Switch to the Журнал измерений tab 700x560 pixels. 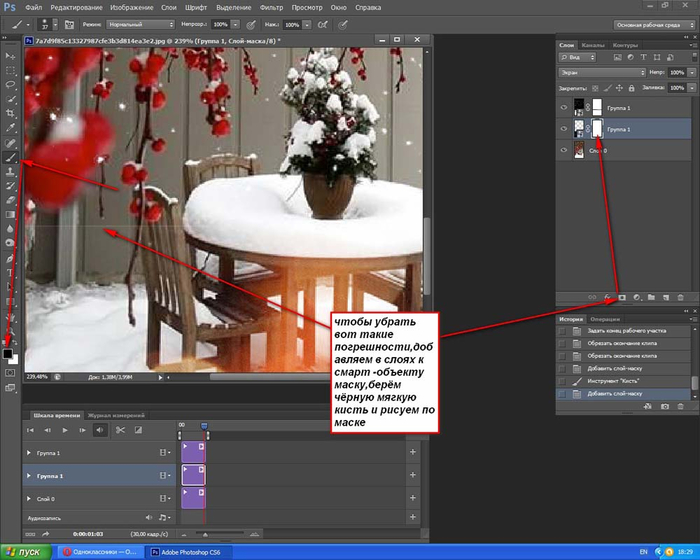(116, 415)
